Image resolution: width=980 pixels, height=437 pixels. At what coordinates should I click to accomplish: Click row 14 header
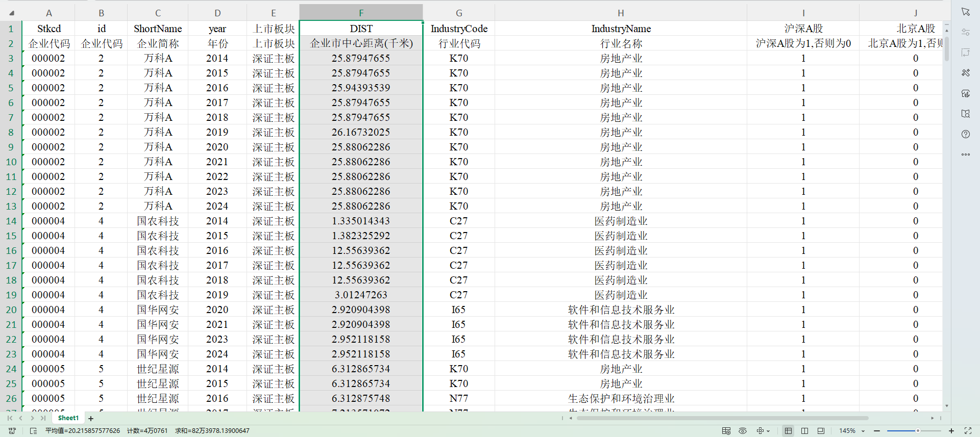(x=11, y=221)
